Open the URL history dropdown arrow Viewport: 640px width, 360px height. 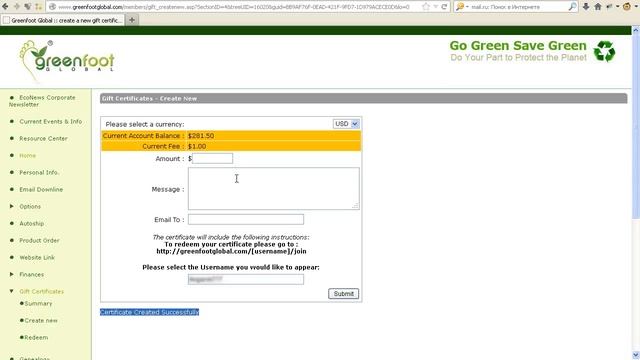coord(436,7)
